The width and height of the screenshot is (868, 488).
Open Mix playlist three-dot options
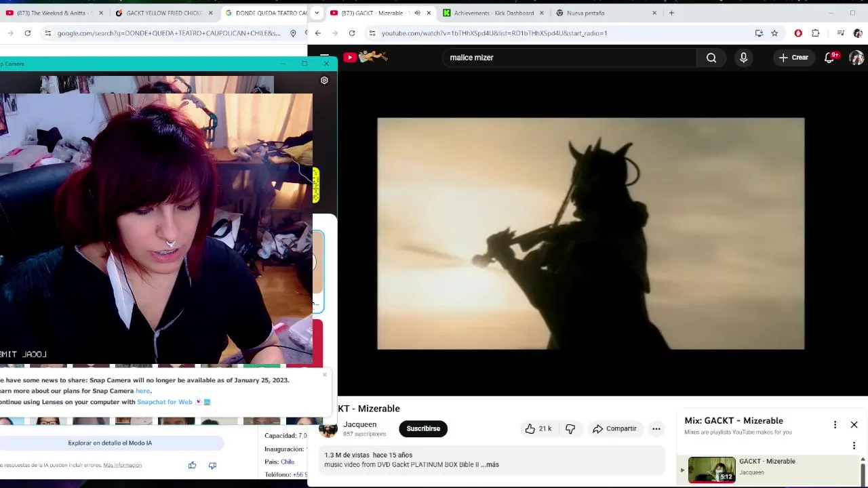pyautogui.click(x=835, y=424)
